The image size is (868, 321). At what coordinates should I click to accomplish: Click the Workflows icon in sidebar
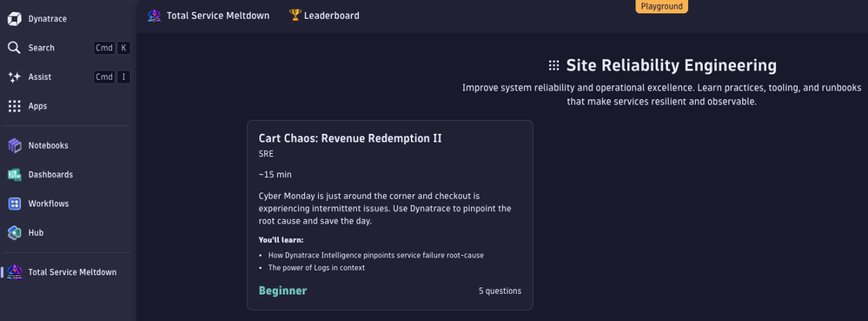click(x=15, y=204)
